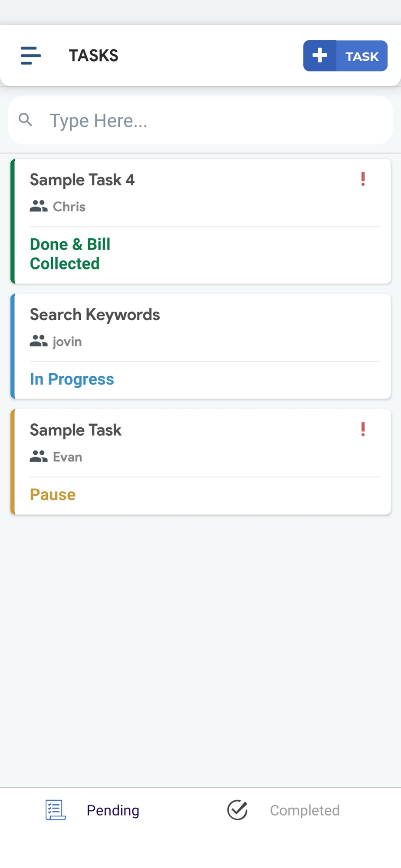Select the Pause status label
This screenshot has width=401, height=868.
[x=53, y=495]
